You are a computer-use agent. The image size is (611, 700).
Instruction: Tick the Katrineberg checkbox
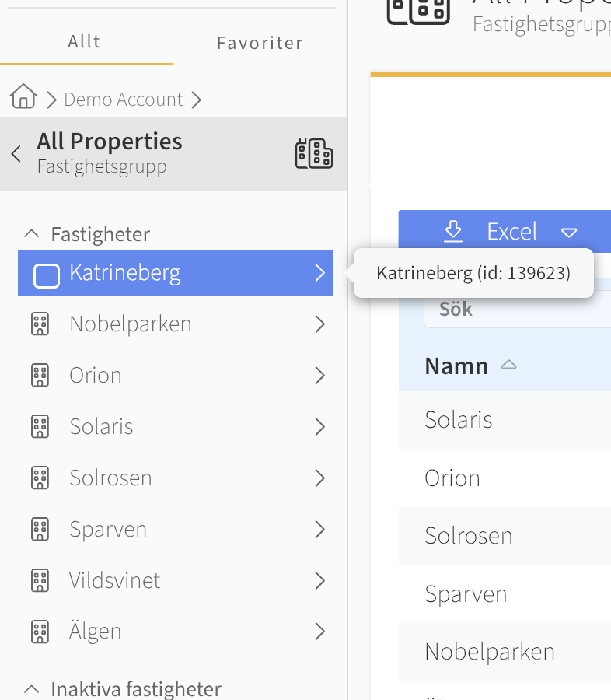[x=47, y=276]
